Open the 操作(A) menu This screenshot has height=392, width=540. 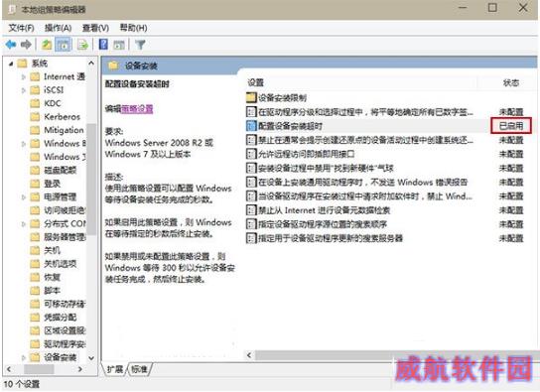[58, 28]
